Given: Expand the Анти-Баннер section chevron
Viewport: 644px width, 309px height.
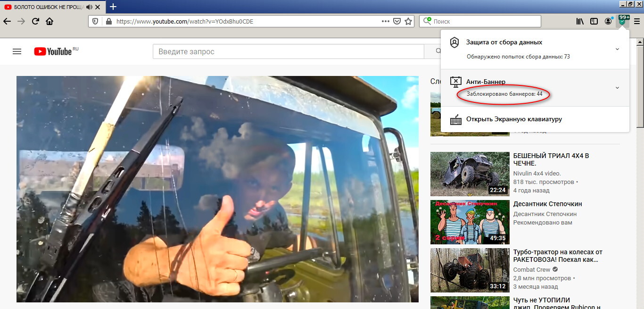Looking at the screenshot, I should 617,88.
